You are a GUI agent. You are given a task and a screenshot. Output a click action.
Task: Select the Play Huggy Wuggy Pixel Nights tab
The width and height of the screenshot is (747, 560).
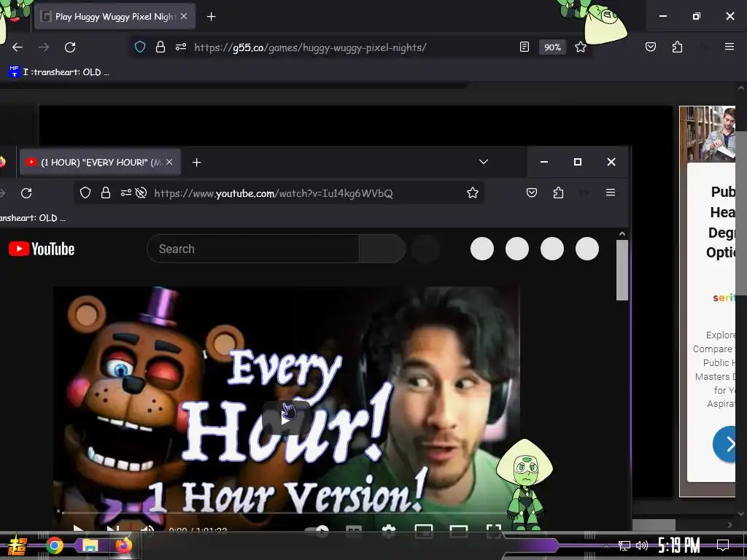(x=115, y=17)
